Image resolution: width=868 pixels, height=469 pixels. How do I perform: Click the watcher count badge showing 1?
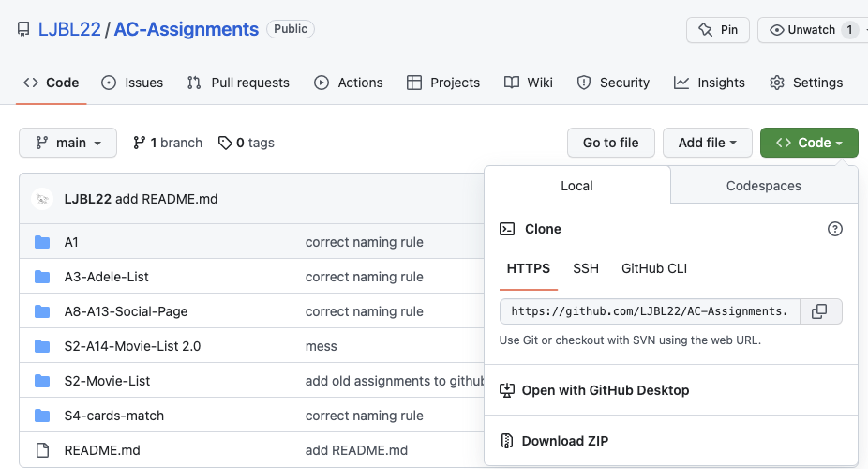click(x=850, y=30)
